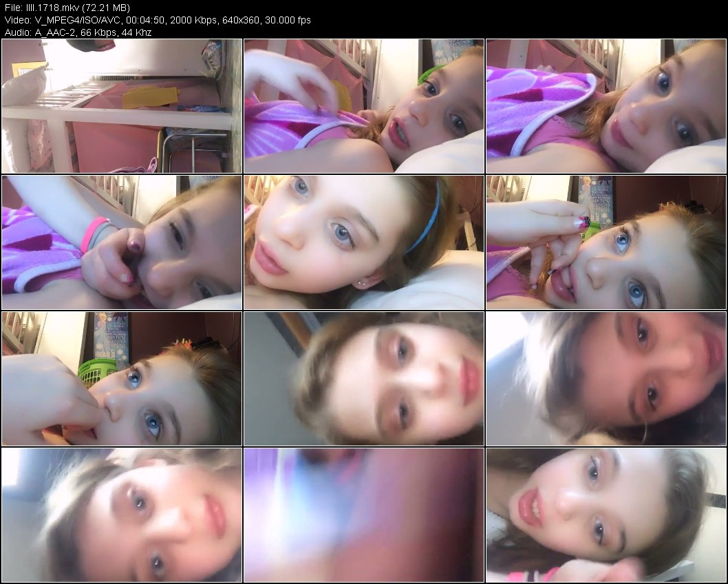The height and width of the screenshot is (584, 728).
Task: Open the third row's right thumbnail
Action: click(x=606, y=379)
